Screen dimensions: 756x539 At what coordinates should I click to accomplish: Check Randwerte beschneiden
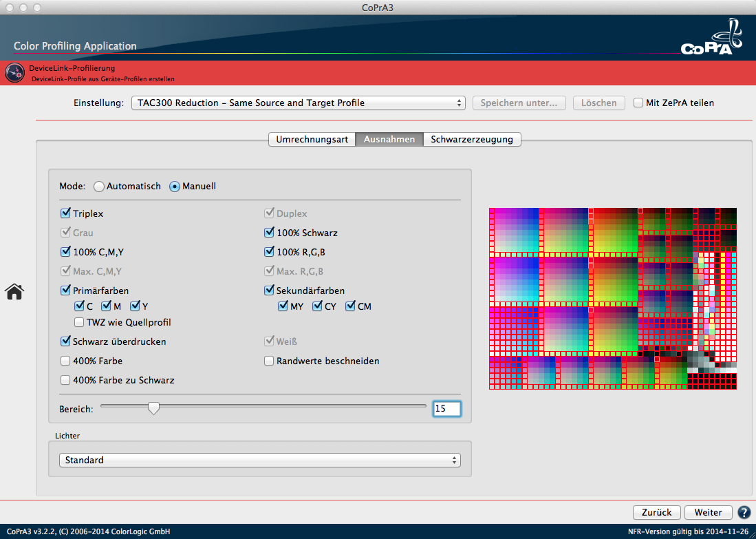pyautogui.click(x=269, y=361)
